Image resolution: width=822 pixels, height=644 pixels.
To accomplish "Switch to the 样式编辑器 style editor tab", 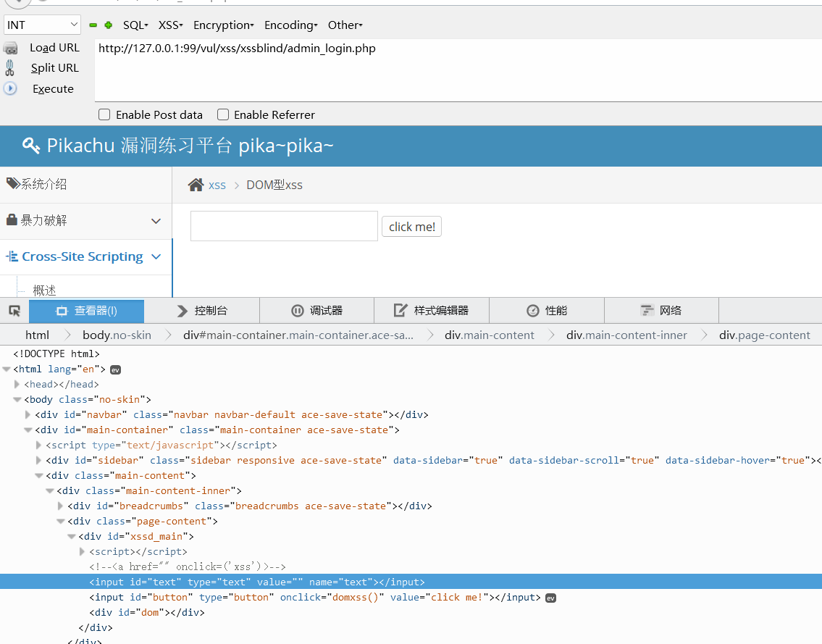I will tap(432, 311).
